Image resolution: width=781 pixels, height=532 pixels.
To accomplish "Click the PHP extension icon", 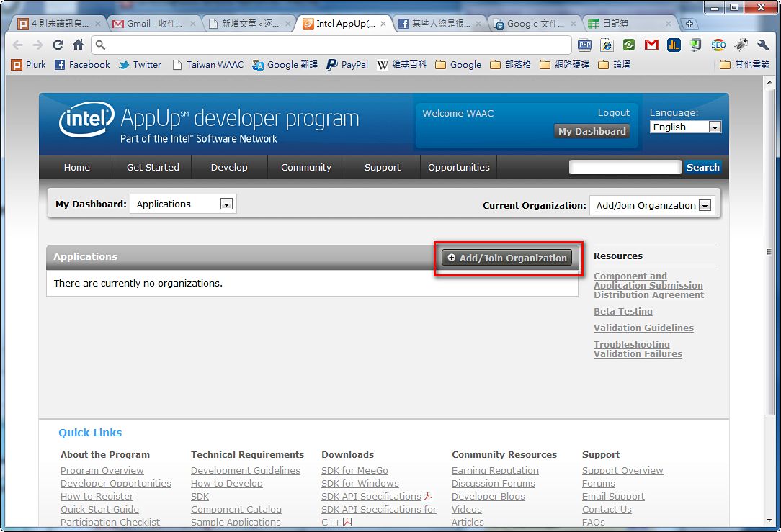I will pos(585,45).
